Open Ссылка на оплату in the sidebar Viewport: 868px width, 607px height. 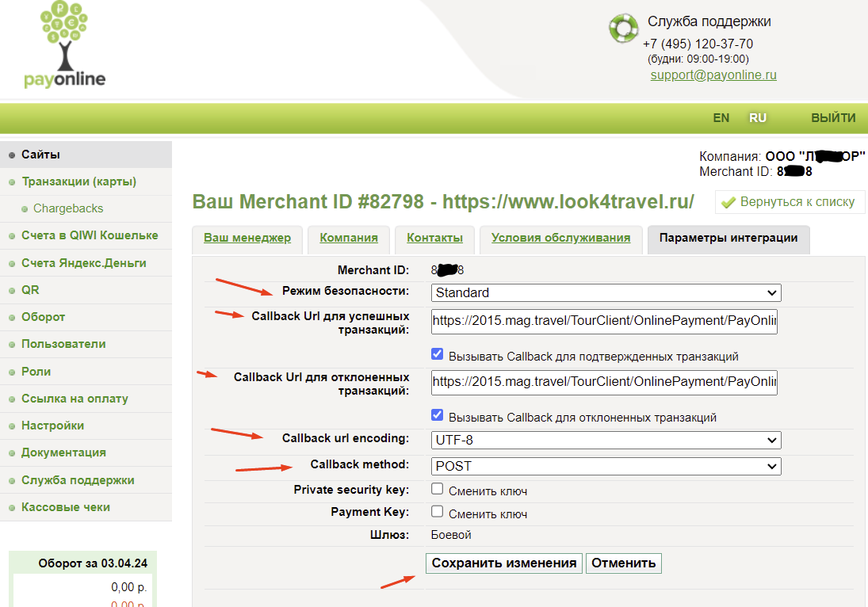86,399
